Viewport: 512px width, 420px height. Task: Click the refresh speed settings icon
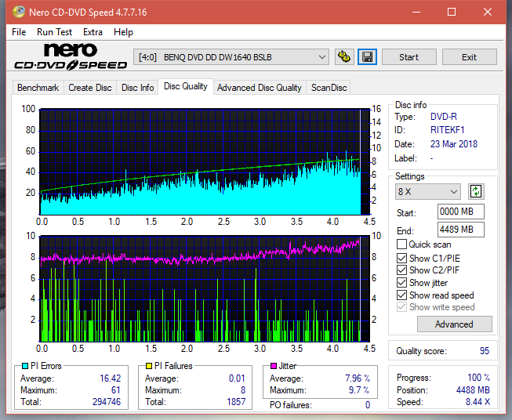pyautogui.click(x=476, y=191)
